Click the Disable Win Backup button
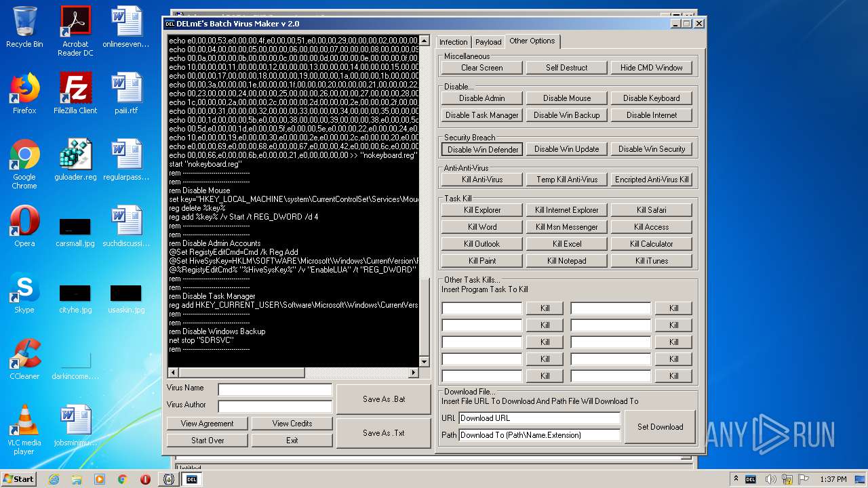This screenshot has width=868, height=488. point(566,115)
